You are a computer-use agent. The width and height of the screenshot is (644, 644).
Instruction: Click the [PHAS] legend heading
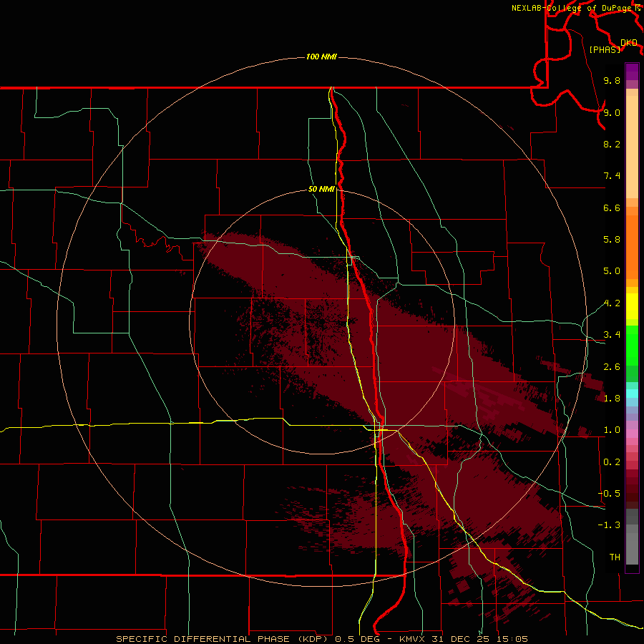[605, 49]
